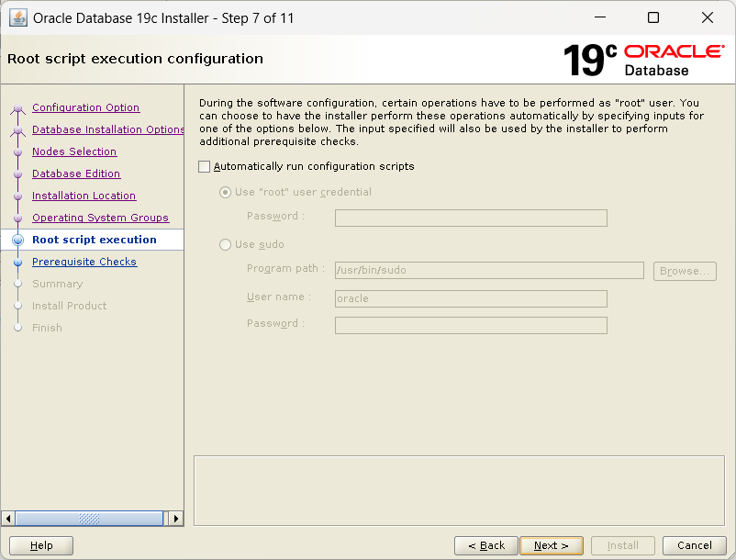This screenshot has width=736, height=560.
Task: Click the Install button
Action: pos(623,546)
